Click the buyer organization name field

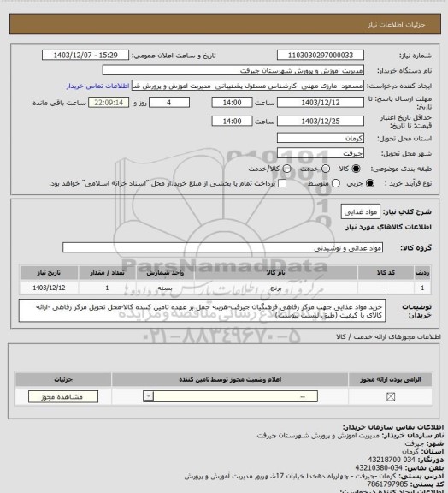pyautogui.click(x=233, y=70)
